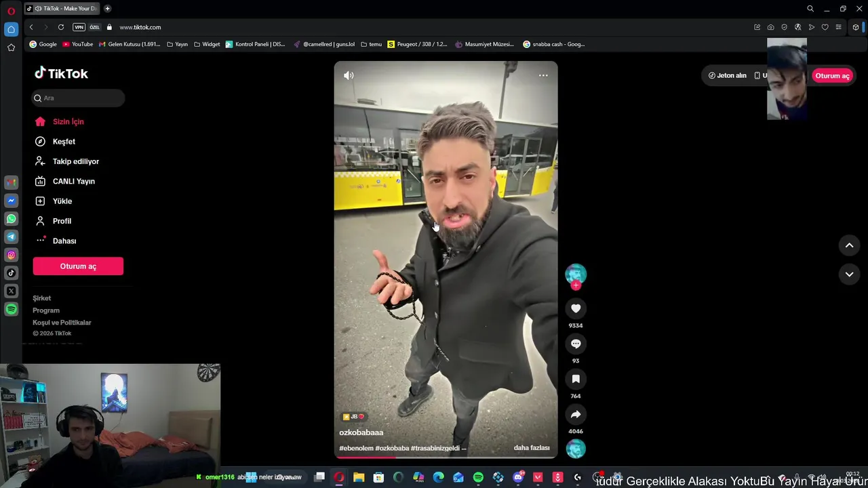
Task: Click sidebar Oturum aç button
Action: [78, 266]
